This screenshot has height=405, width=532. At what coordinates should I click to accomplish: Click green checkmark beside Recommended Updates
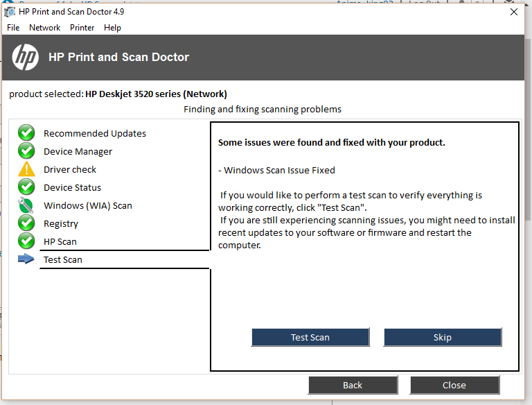[26, 133]
